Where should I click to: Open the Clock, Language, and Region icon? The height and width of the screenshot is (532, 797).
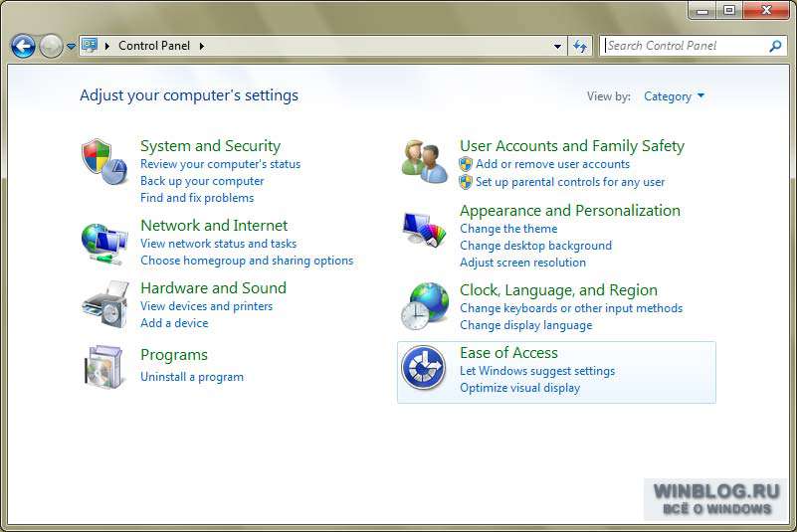coord(425,306)
